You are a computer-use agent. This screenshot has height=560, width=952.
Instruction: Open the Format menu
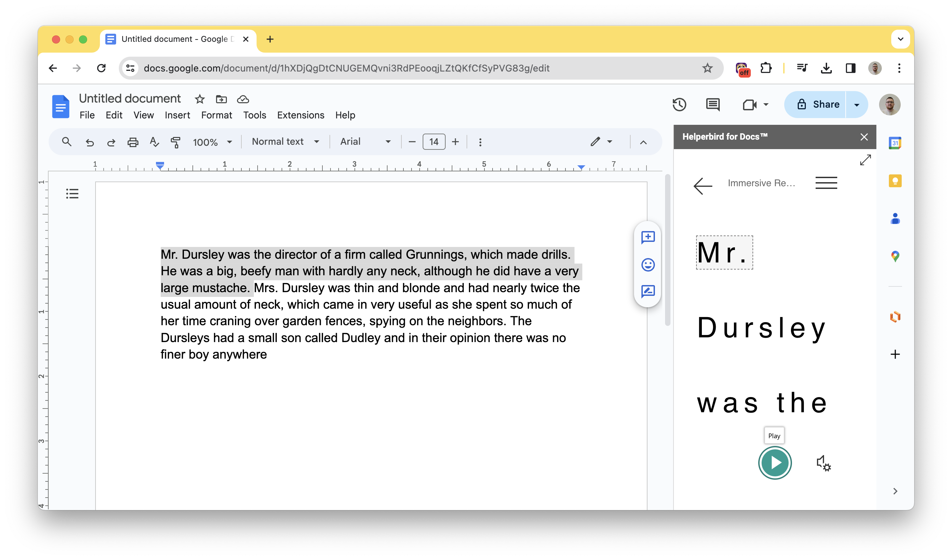pyautogui.click(x=216, y=115)
